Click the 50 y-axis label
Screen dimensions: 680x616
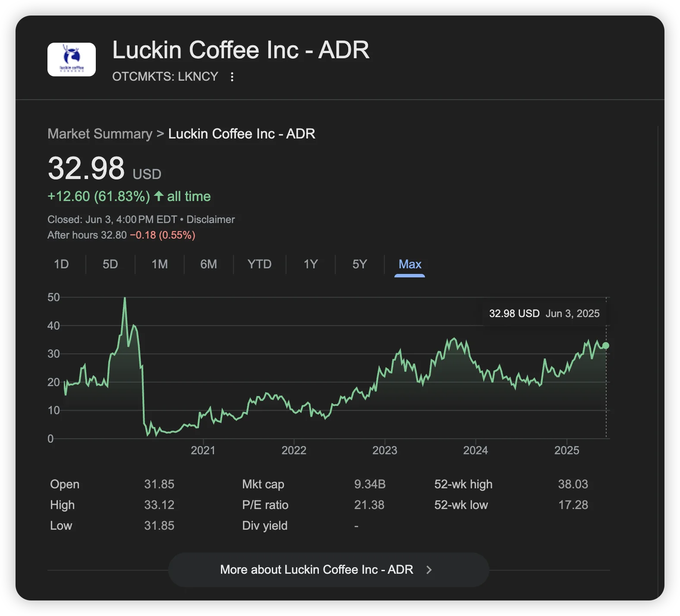point(54,297)
